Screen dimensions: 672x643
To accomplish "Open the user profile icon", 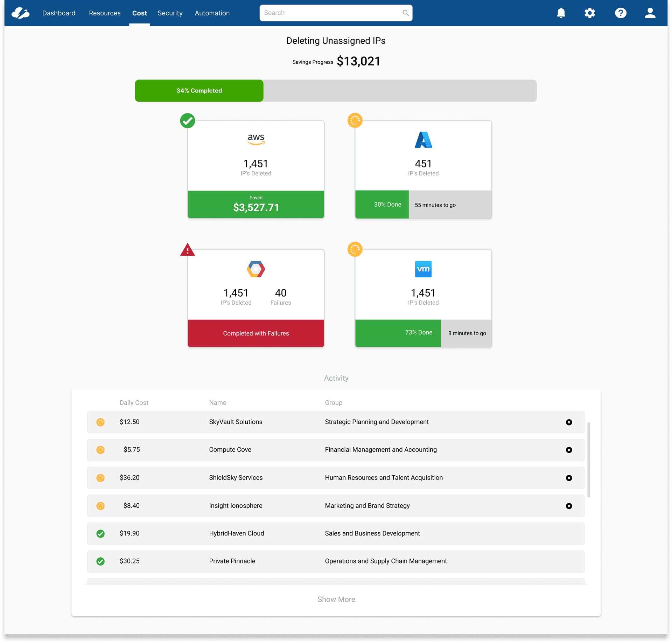I will point(650,13).
